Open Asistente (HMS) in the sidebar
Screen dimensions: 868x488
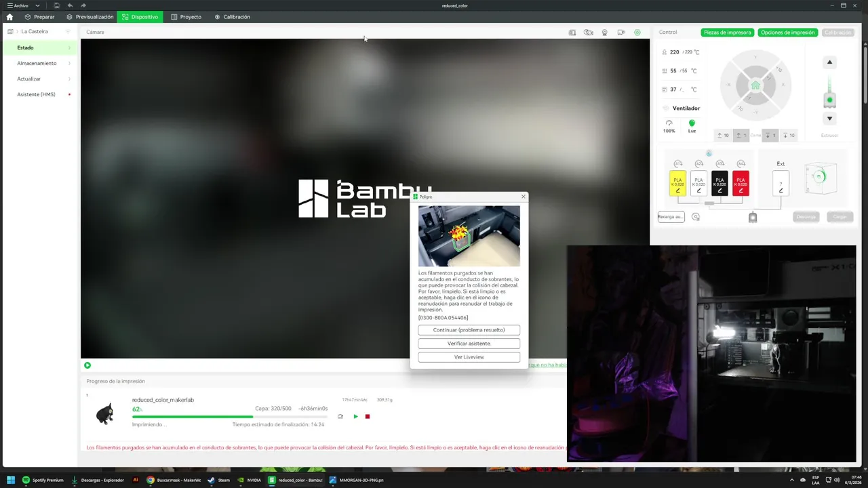tap(39, 94)
